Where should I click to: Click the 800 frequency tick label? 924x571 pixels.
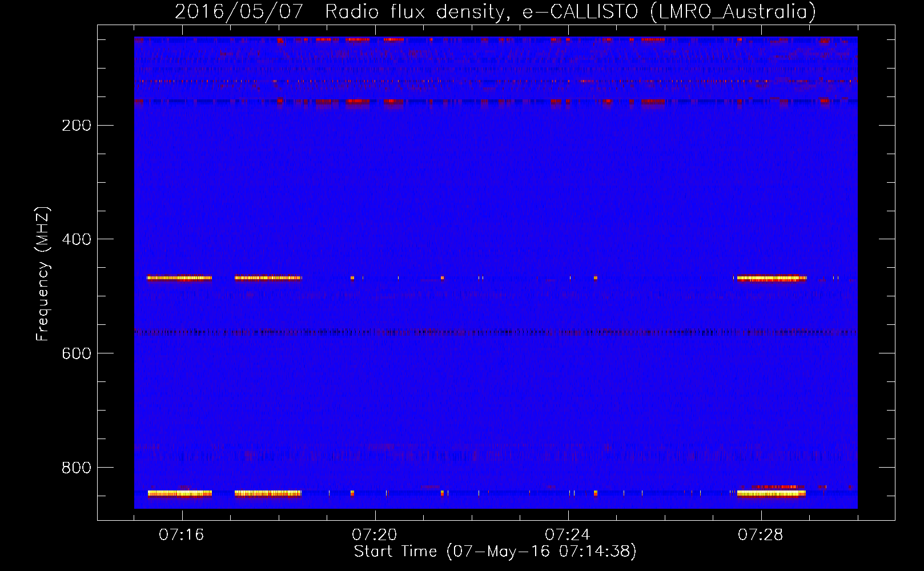tap(77, 468)
